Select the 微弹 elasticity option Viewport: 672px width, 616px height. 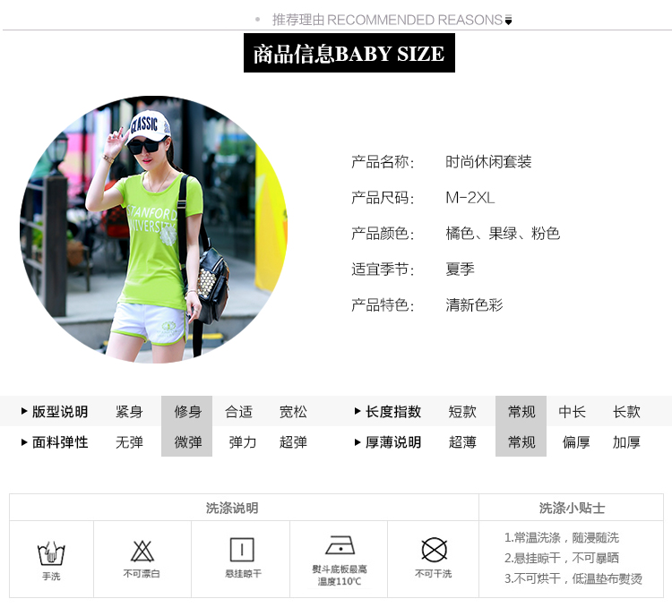187,442
